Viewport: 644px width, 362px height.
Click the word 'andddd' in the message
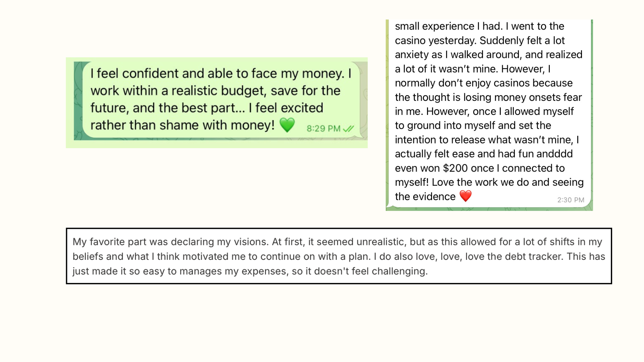coord(554,154)
